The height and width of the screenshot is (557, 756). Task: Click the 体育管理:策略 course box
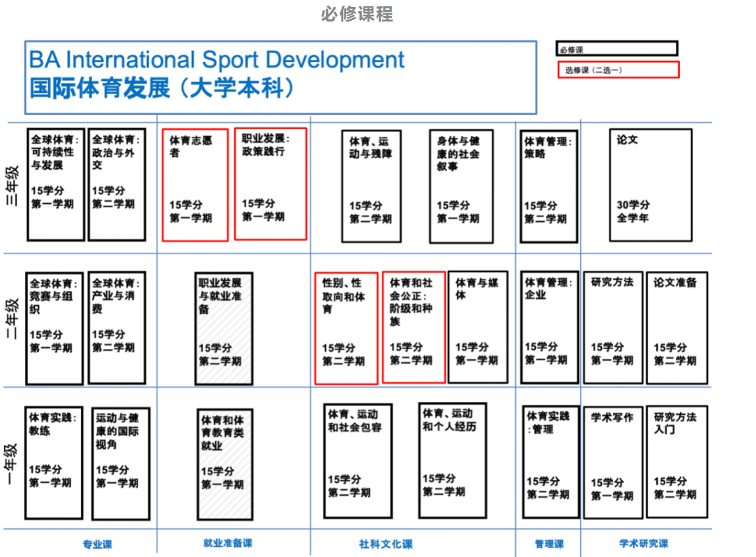coord(550,186)
